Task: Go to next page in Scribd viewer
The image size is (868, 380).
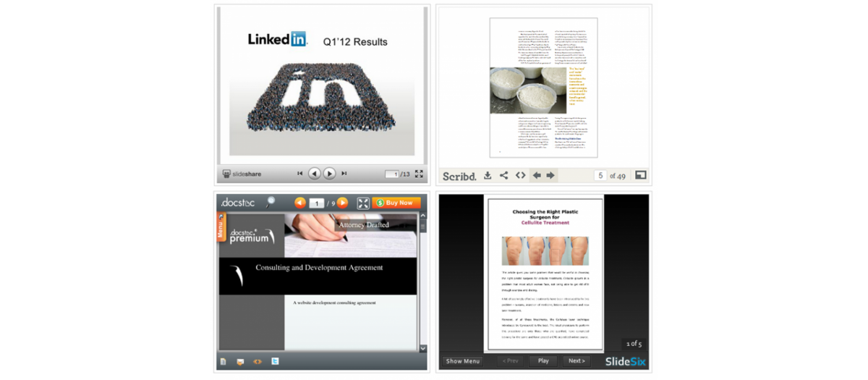Action: 550,175
